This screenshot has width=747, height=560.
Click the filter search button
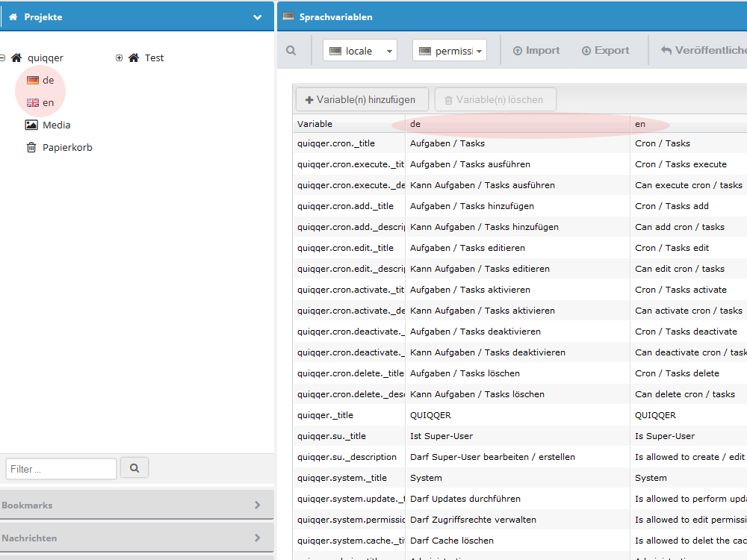coord(134,468)
